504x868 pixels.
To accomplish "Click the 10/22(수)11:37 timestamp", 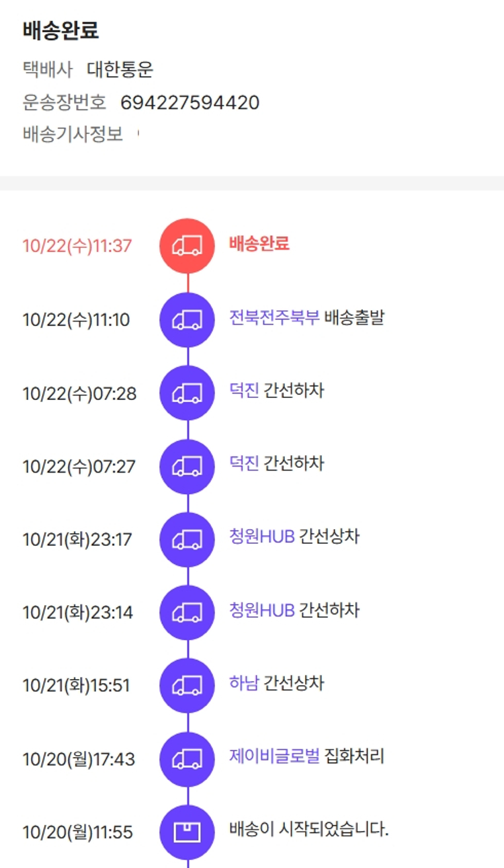I will (x=77, y=246).
